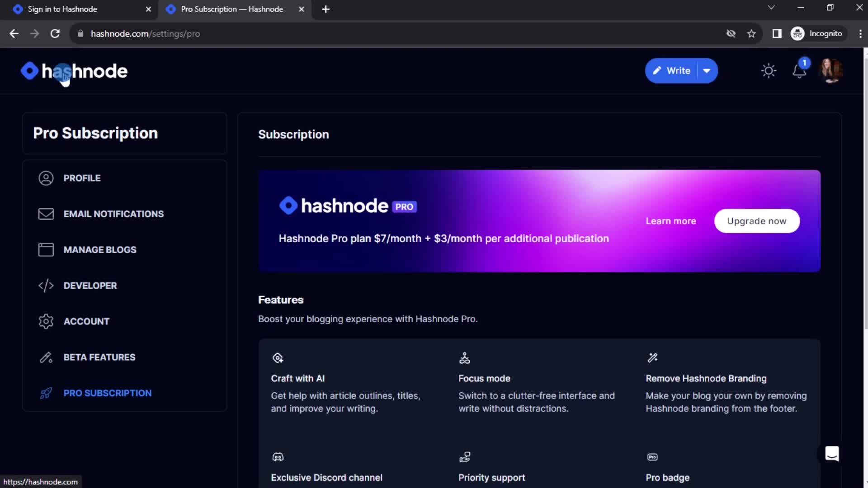This screenshot has width=868, height=488.
Task: Toggle light theme with sun icon
Action: 769,71
